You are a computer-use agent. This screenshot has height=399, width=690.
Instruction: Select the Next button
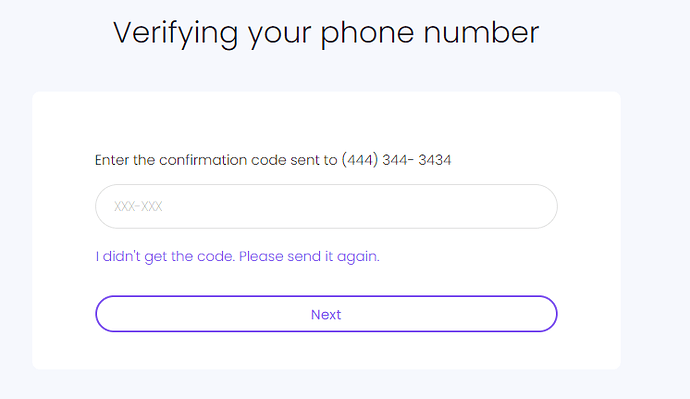[x=326, y=314]
